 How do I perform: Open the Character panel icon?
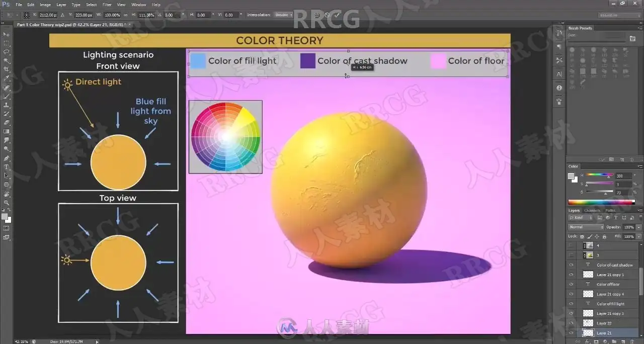tap(559, 74)
